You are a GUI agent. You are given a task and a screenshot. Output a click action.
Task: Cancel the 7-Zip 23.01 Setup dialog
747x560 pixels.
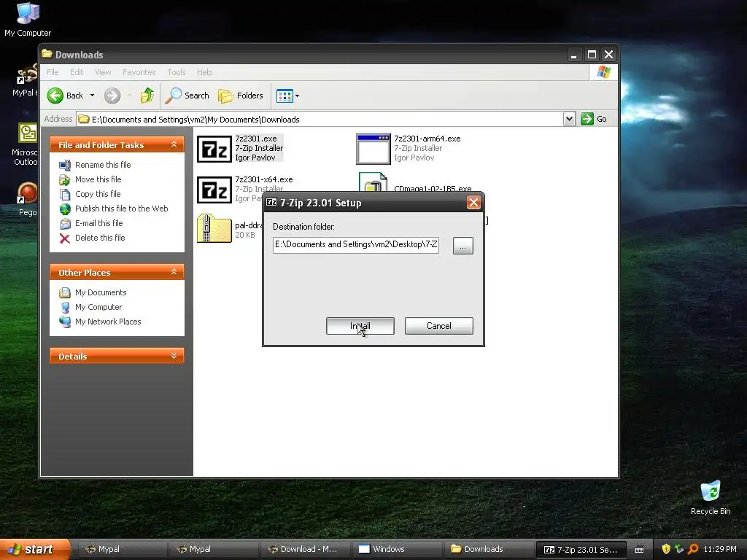(x=438, y=326)
